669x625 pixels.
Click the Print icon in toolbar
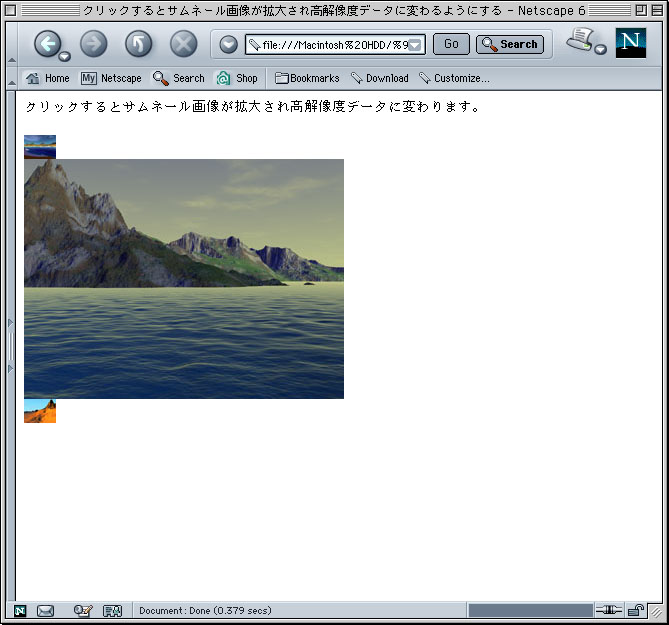(x=579, y=40)
